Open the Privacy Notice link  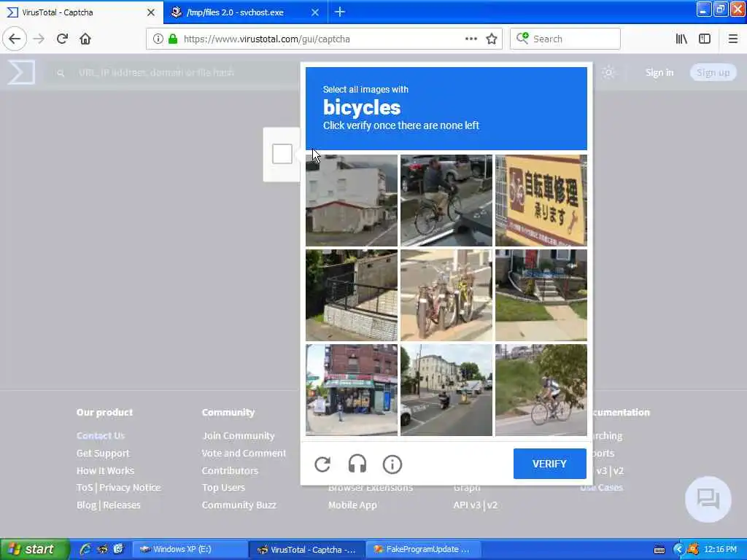[x=130, y=488]
